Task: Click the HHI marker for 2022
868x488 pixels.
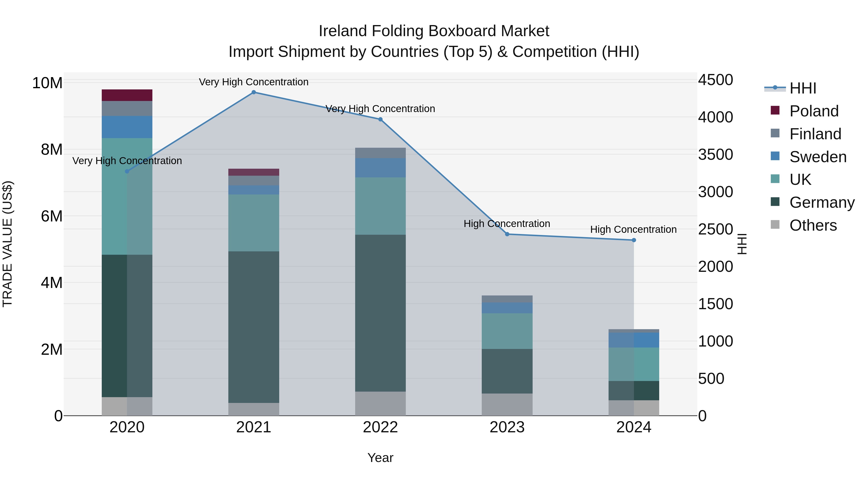Action: coord(380,119)
